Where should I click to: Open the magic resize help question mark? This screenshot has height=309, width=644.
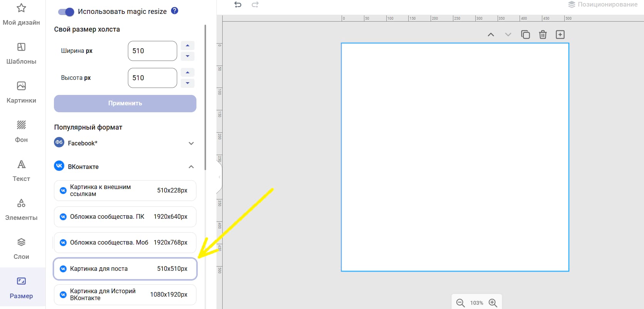click(174, 11)
